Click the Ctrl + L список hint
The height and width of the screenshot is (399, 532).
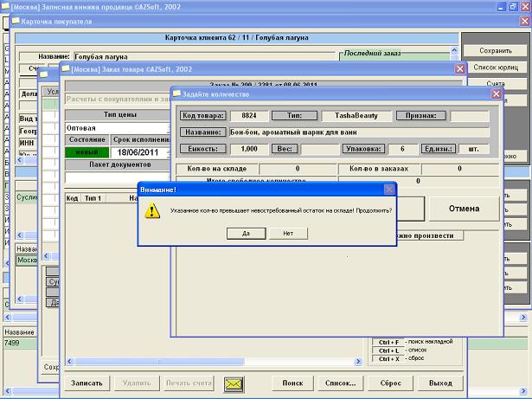[400, 351]
